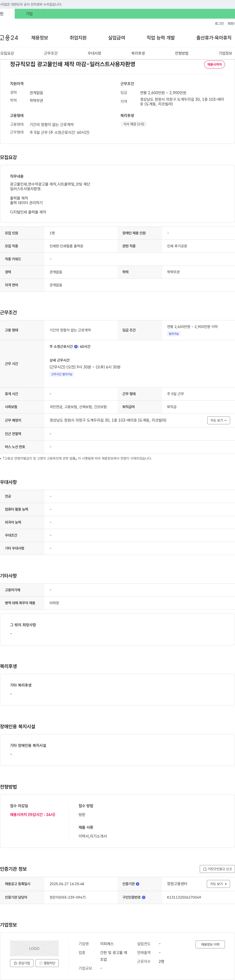Click the job title 정규직모집 광고물인쇄 제작
Screen dimensions: 235x980
coord(72,64)
